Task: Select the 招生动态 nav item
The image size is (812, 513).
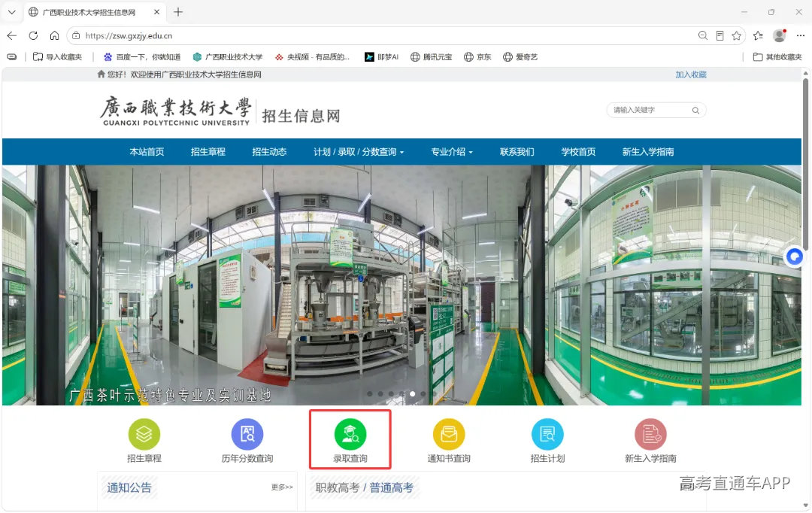Action: click(269, 152)
